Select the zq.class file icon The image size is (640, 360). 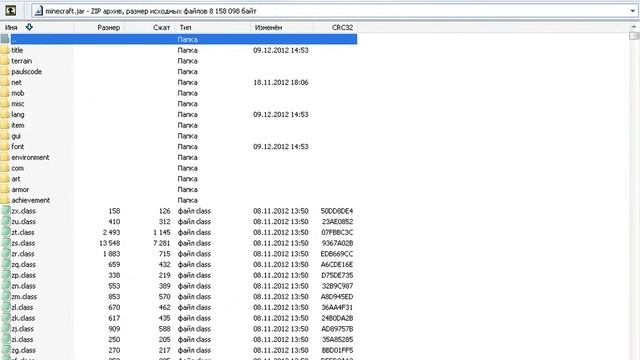point(6,264)
